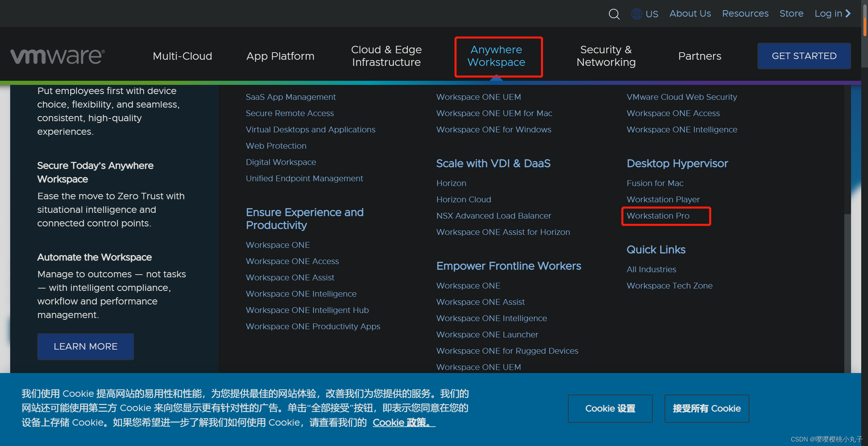Image resolution: width=868 pixels, height=446 pixels.
Task: Open the Store link
Action: 791,14
